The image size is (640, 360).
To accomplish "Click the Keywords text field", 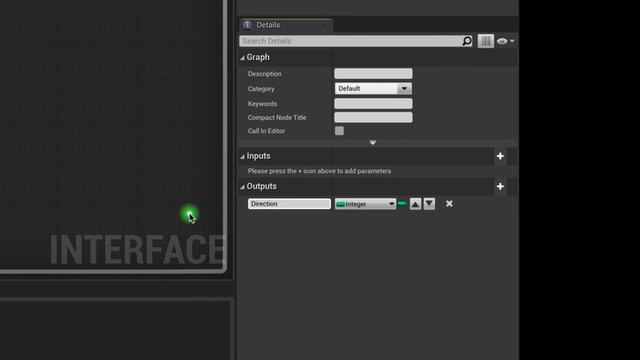I will tap(373, 104).
